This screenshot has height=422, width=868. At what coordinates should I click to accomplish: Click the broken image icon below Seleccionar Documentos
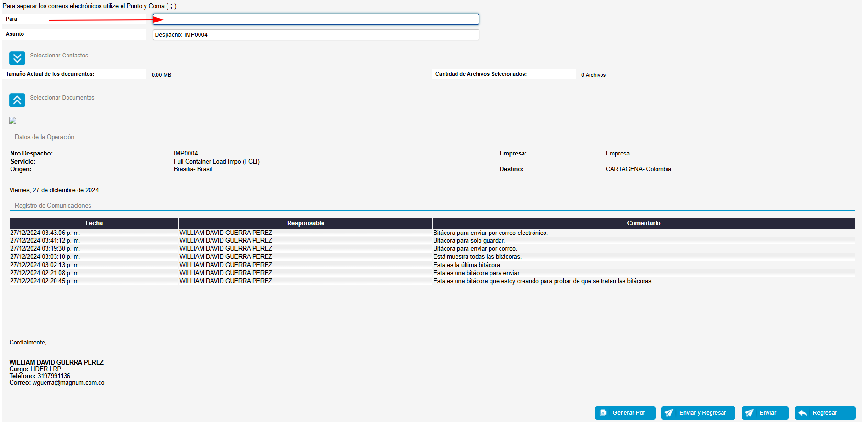point(13,121)
